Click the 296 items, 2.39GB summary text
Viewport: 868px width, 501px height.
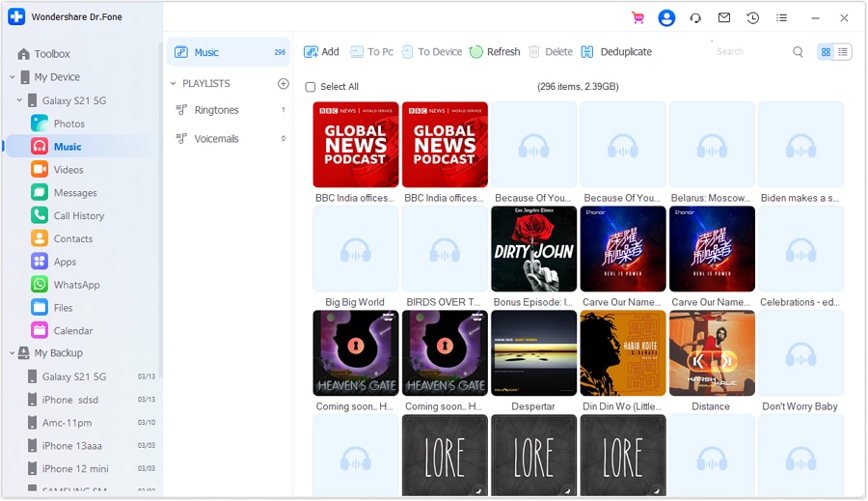578,87
